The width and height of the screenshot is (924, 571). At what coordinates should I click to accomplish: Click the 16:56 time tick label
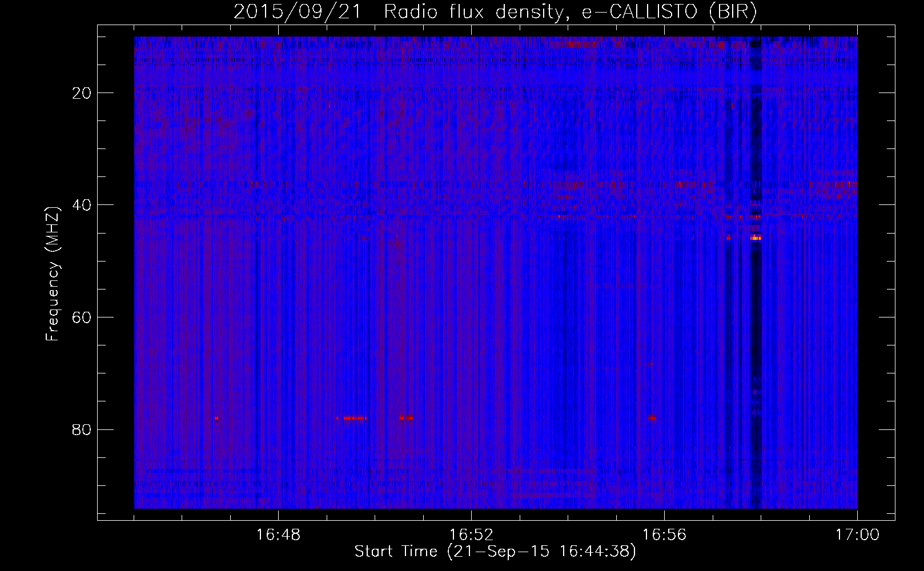[x=664, y=534]
